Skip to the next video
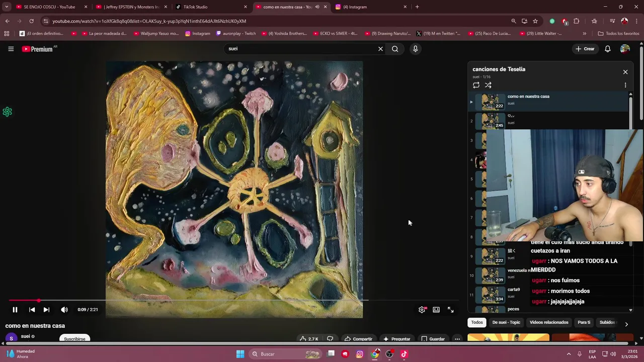Viewport: 644px width, 362px height. [46, 310]
